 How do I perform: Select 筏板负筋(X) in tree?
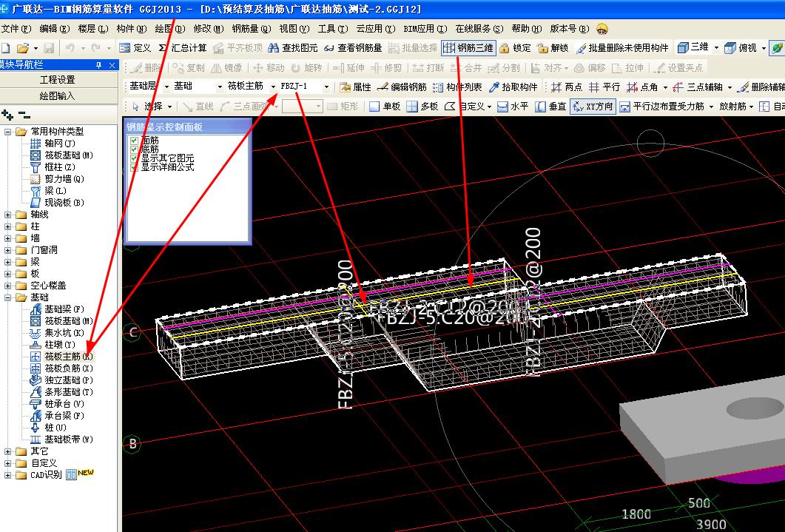point(61,368)
